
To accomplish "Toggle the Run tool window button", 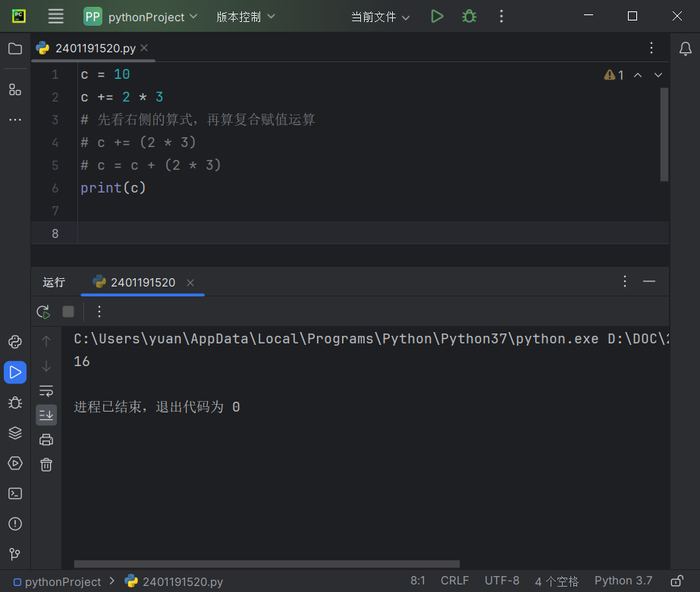I will coord(15,372).
